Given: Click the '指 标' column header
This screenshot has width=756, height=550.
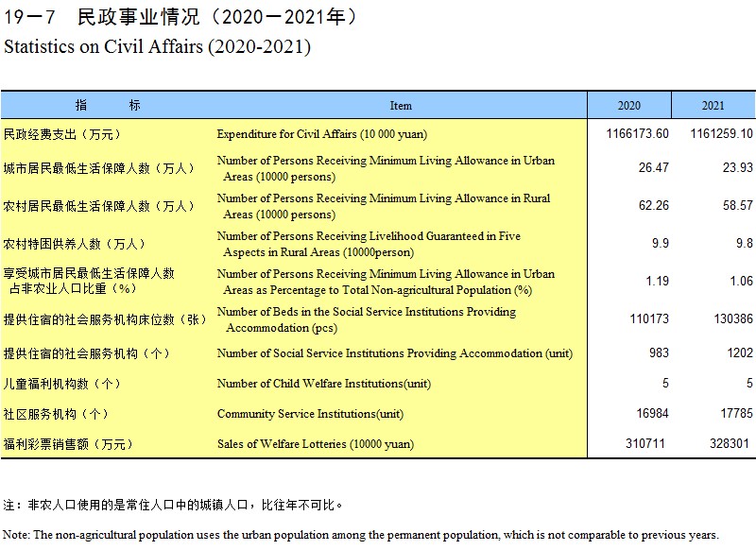Looking at the screenshot, I should [x=108, y=105].
